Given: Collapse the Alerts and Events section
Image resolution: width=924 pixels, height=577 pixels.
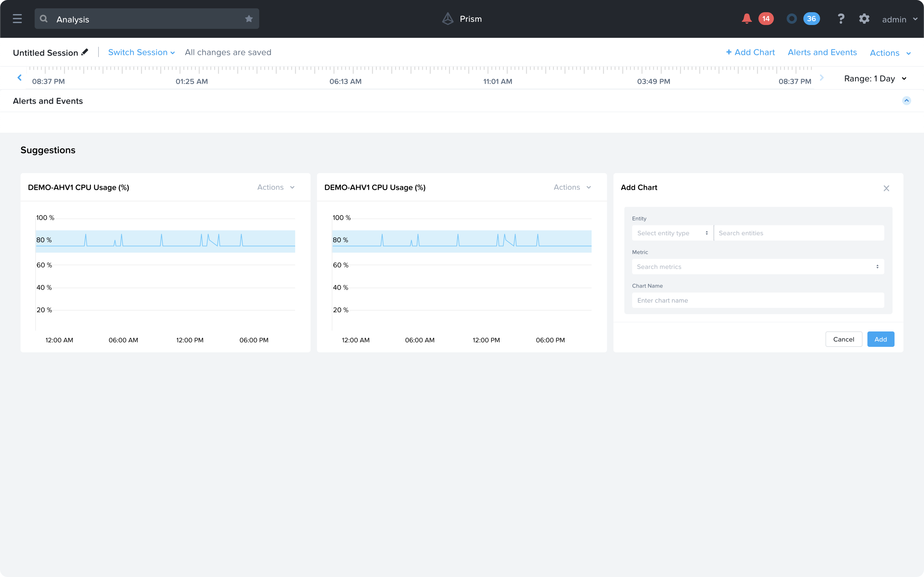Looking at the screenshot, I should [x=906, y=101].
